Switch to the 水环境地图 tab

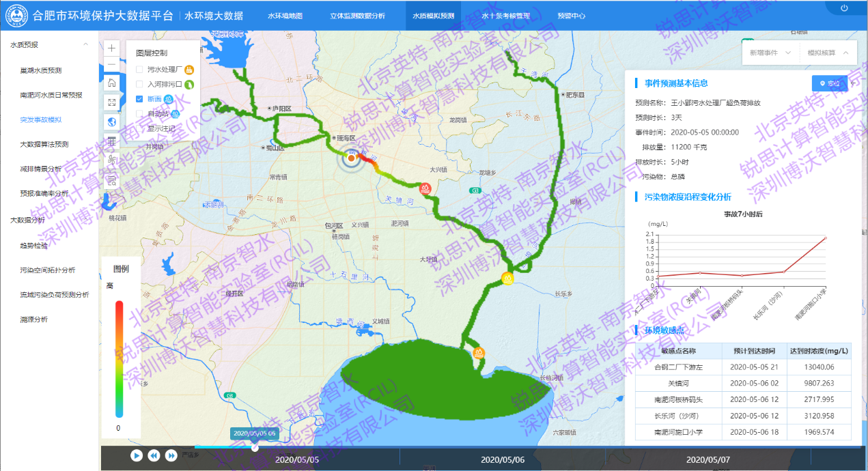pyautogui.click(x=285, y=16)
